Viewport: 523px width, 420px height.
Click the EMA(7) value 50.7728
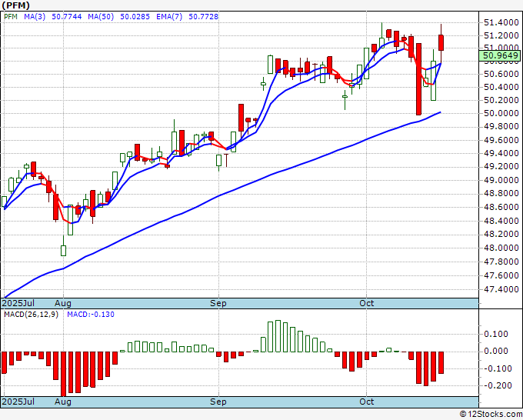tap(204, 16)
